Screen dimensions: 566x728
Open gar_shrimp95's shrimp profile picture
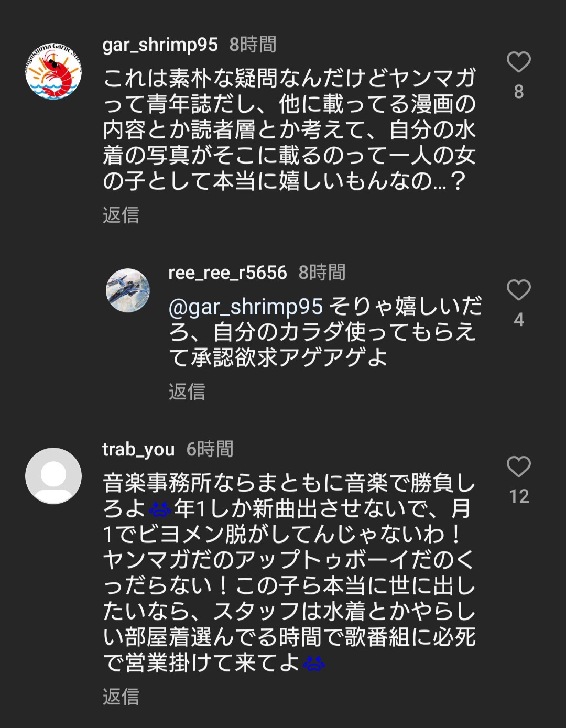[53, 71]
